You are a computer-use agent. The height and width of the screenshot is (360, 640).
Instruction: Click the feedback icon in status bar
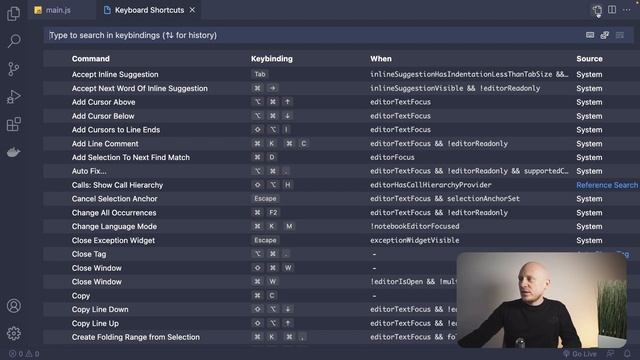click(x=610, y=354)
